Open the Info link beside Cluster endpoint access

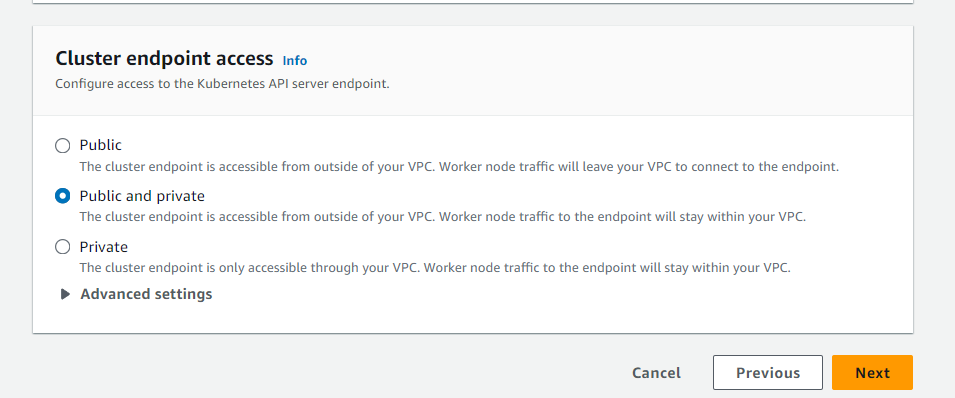[295, 60]
